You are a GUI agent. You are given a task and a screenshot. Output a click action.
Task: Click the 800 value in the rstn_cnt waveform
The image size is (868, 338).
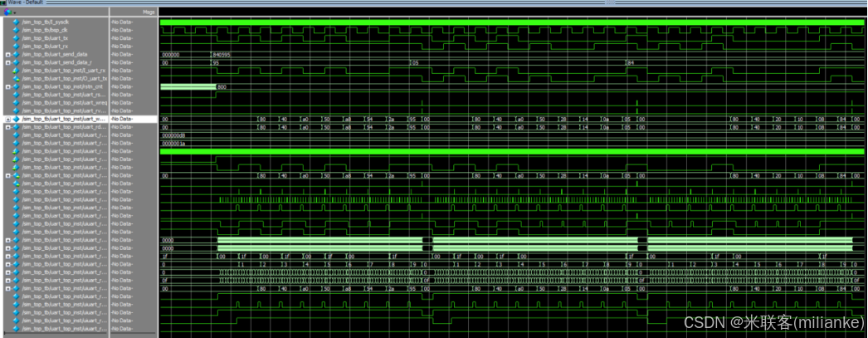coord(222,87)
